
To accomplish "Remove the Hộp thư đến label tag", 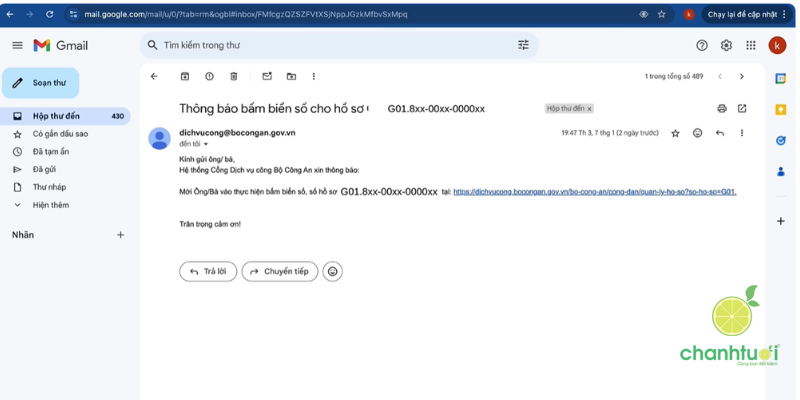I will (590, 108).
